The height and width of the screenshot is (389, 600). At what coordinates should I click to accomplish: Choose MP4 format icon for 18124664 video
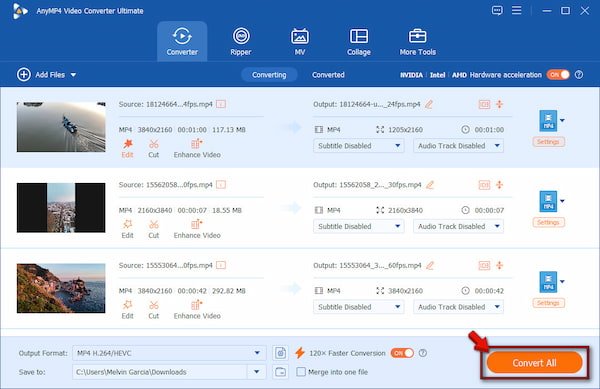548,121
